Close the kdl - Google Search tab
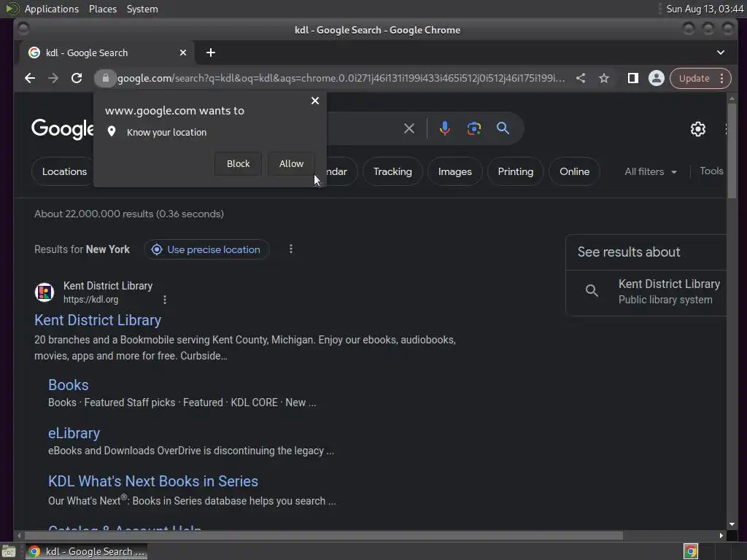This screenshot has width=747, height=560. (183, 52)
